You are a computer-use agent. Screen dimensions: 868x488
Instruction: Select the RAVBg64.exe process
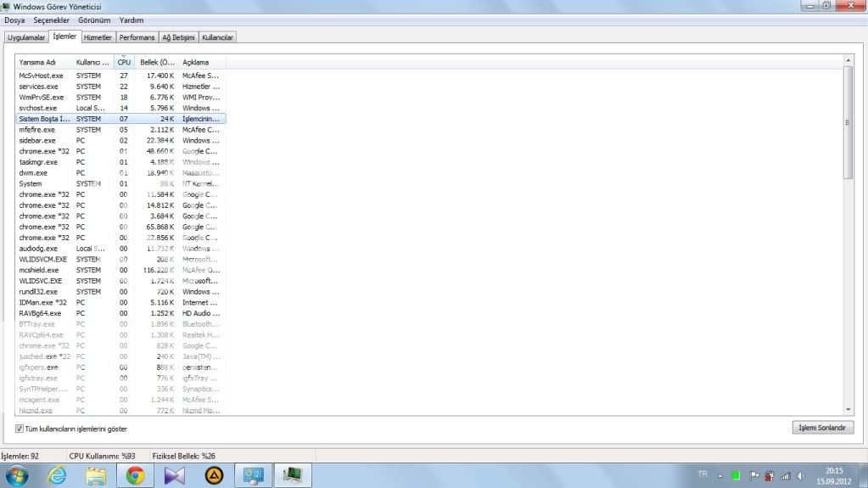point(120,313)
